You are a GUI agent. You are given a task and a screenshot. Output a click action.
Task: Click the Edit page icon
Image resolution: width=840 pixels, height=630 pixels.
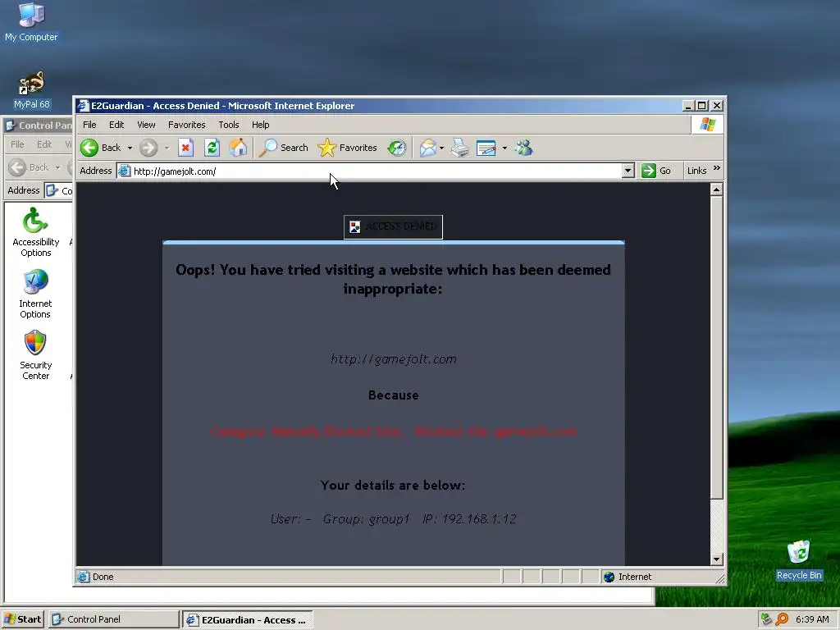coord(486,148)
